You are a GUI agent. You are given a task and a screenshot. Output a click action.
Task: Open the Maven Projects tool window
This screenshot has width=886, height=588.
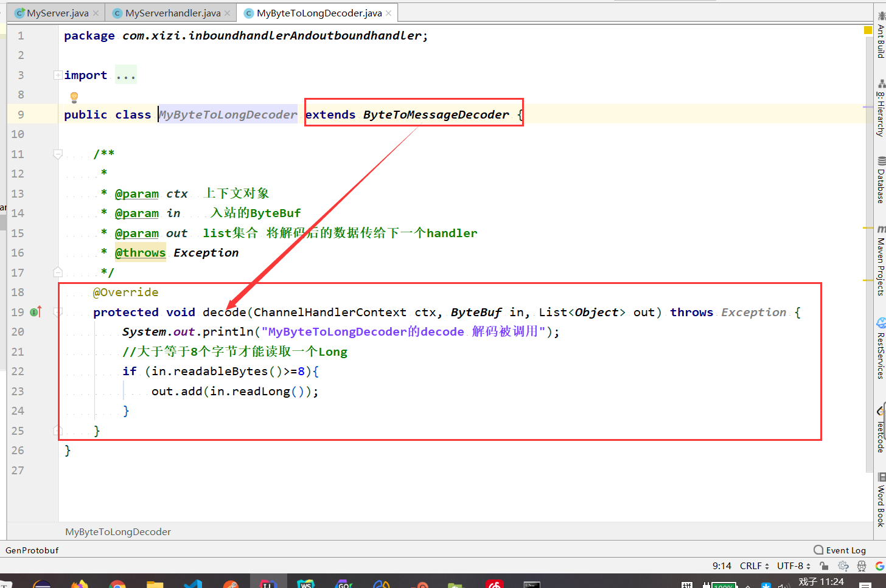coord(881,261)
